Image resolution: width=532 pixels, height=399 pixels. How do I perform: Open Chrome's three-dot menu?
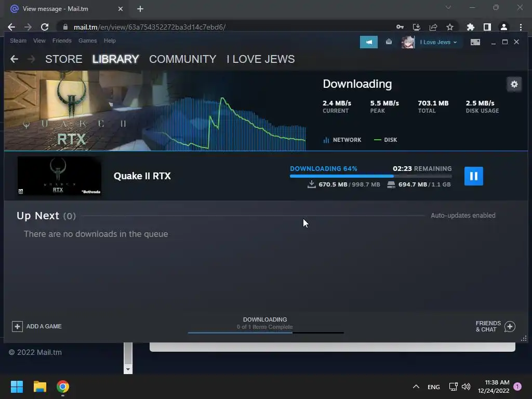coord(521,27)
